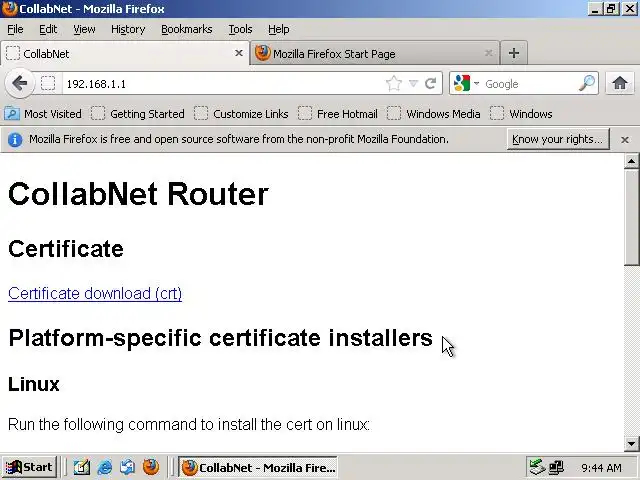Select the CollabNet tab
The image size is (640, 480).
tap(124, 53)
